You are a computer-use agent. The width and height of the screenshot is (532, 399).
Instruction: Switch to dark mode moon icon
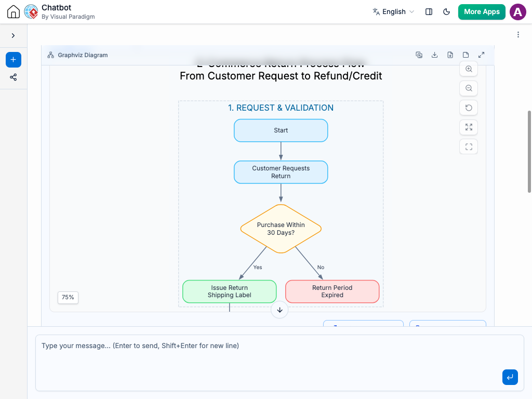point(446,11)
